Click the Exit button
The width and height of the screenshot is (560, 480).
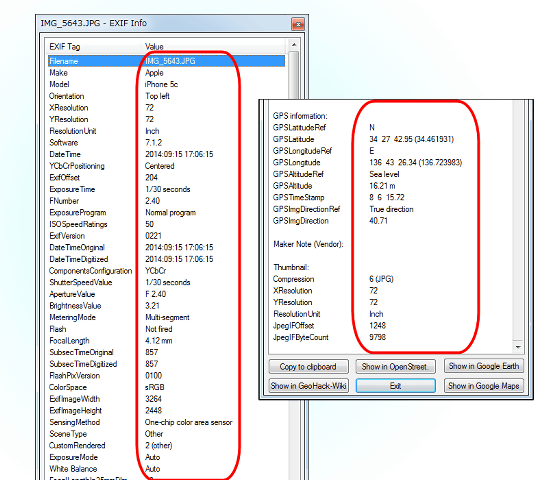point(395,386)
